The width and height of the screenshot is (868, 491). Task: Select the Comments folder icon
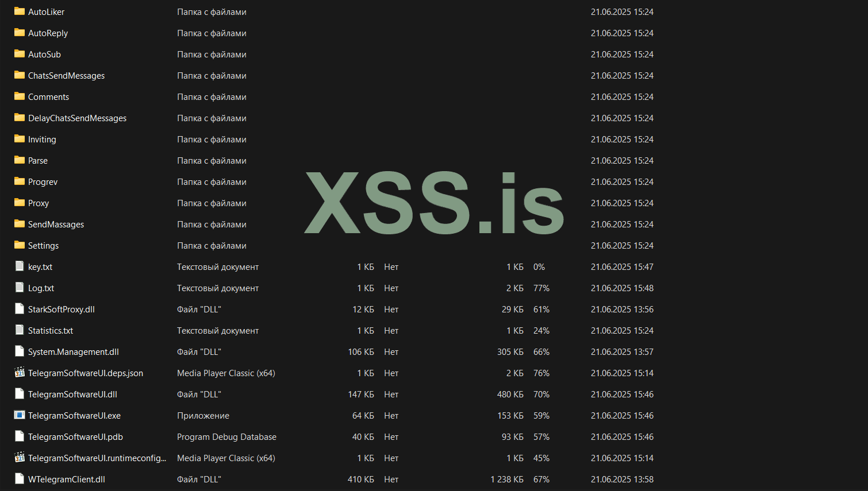pos(20,96)
